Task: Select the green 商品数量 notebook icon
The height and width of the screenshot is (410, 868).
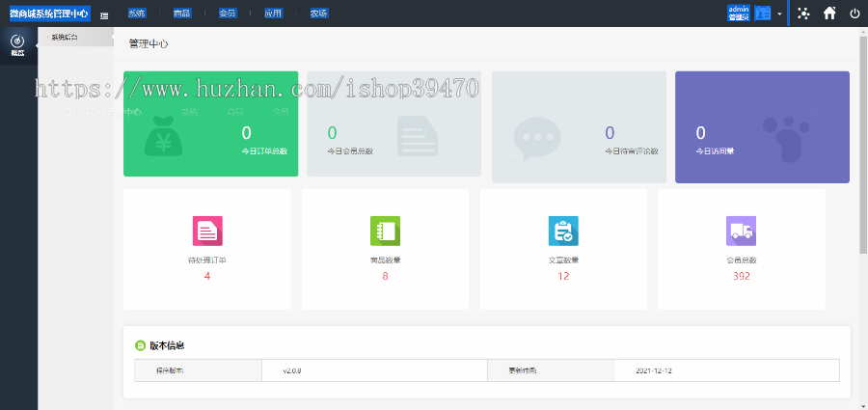Action: (385, 231)
